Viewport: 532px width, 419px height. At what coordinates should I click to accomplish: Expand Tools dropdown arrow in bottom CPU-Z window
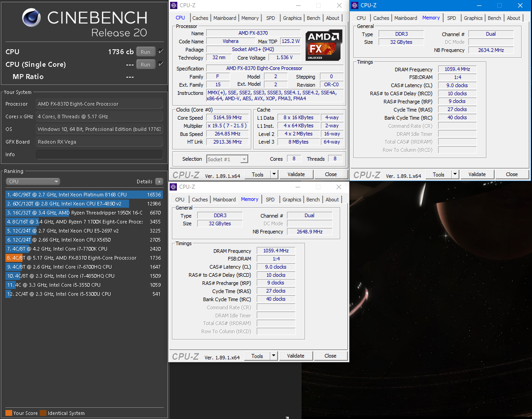274,356
